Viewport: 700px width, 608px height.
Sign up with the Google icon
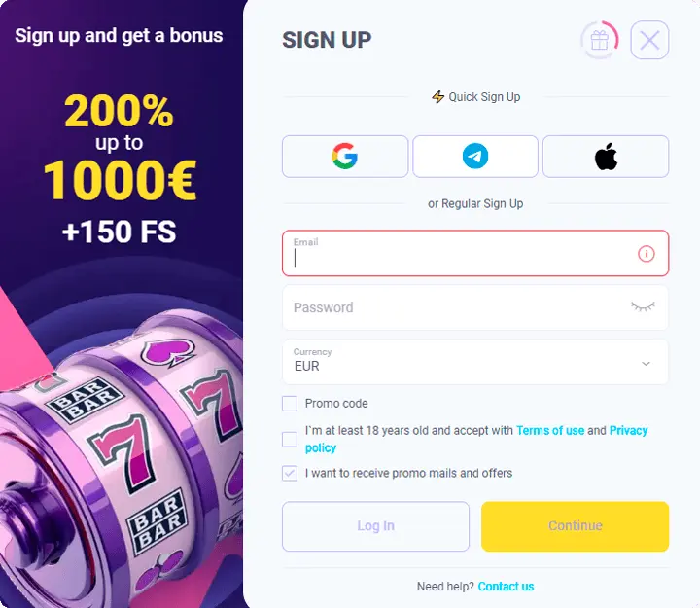tap(344, 157)
